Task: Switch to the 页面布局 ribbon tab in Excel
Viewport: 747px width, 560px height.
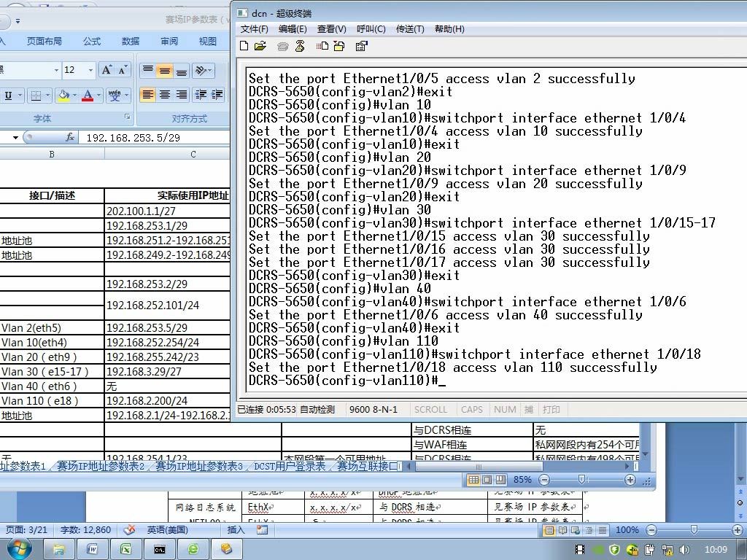Action: (x=44, y=42)
